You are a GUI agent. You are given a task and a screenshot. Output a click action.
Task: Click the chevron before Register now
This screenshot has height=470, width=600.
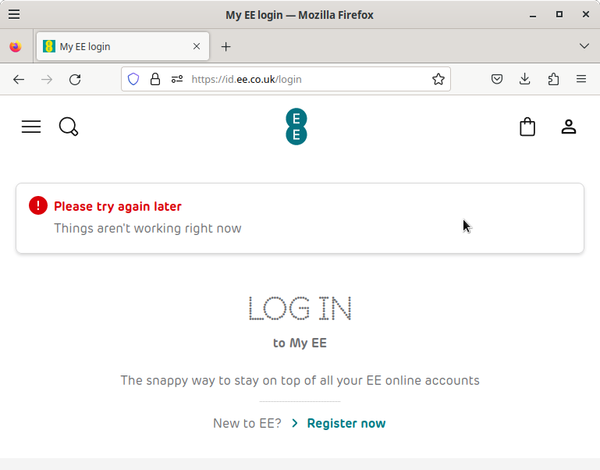click(295, 423)
